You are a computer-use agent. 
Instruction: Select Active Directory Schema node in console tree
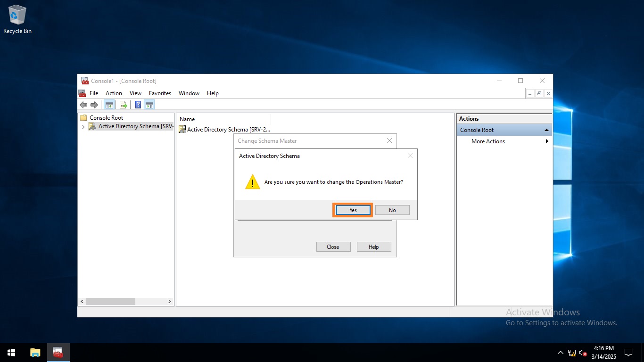pyautogui.click(x=136, y=126)
